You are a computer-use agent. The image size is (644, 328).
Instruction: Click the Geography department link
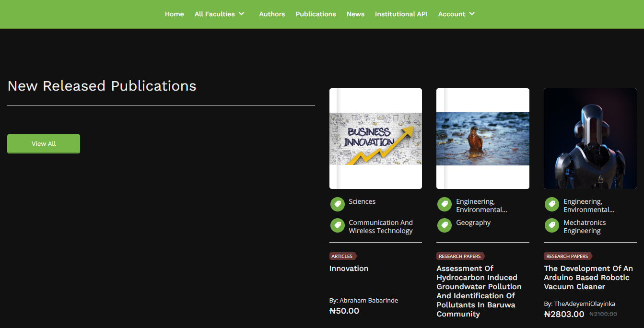(473, 223)
